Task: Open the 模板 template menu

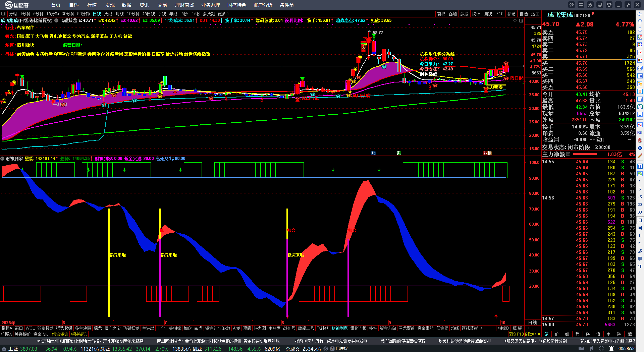Action: click(517, 328)
